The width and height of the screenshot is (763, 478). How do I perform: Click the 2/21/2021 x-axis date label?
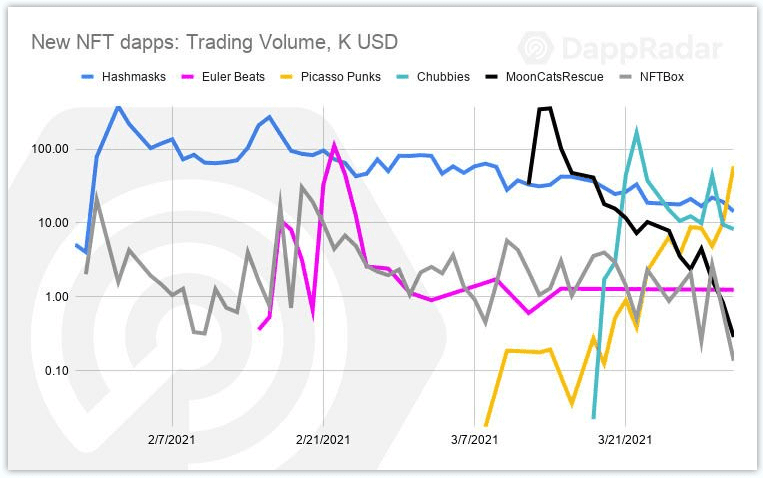tap(323, 440)
